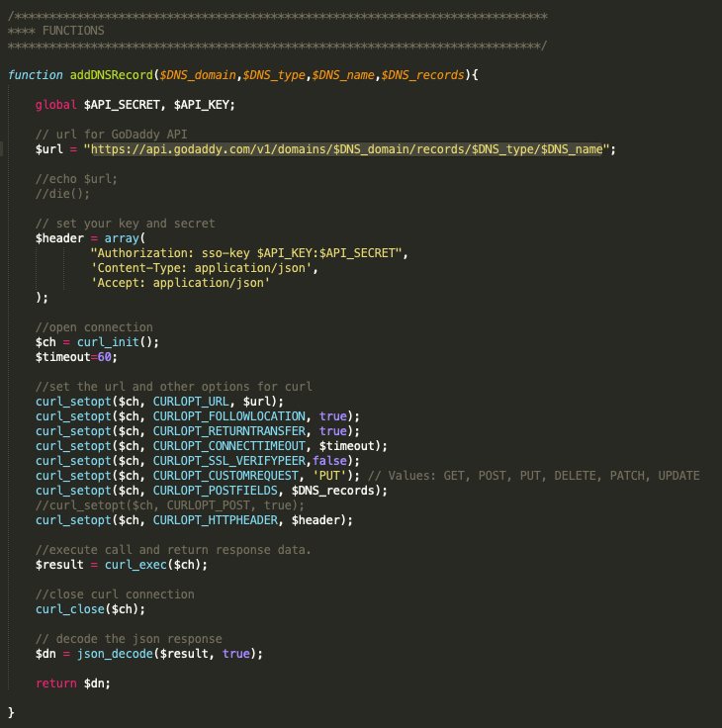Click the '//echo $url;' comment line
This screenshot has height=728, width=722.
(76, 179)
